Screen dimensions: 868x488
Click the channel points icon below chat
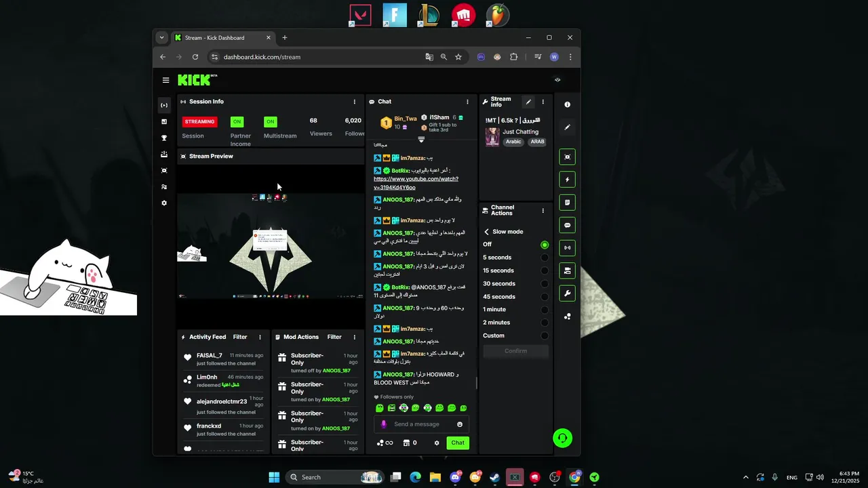click(380, 443)
